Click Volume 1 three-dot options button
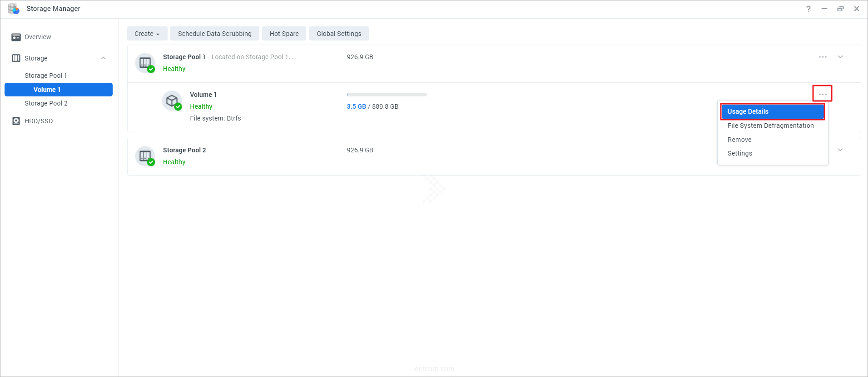Image resolution: width=868 pixels, height=377 pixels. (823, 94)
